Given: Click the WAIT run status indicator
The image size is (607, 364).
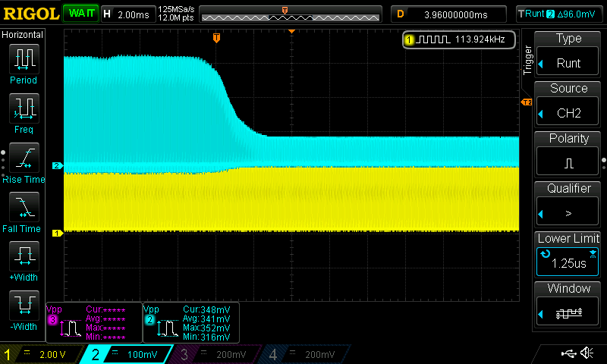Looking at the screenshot, I should (x=80, y=14).
